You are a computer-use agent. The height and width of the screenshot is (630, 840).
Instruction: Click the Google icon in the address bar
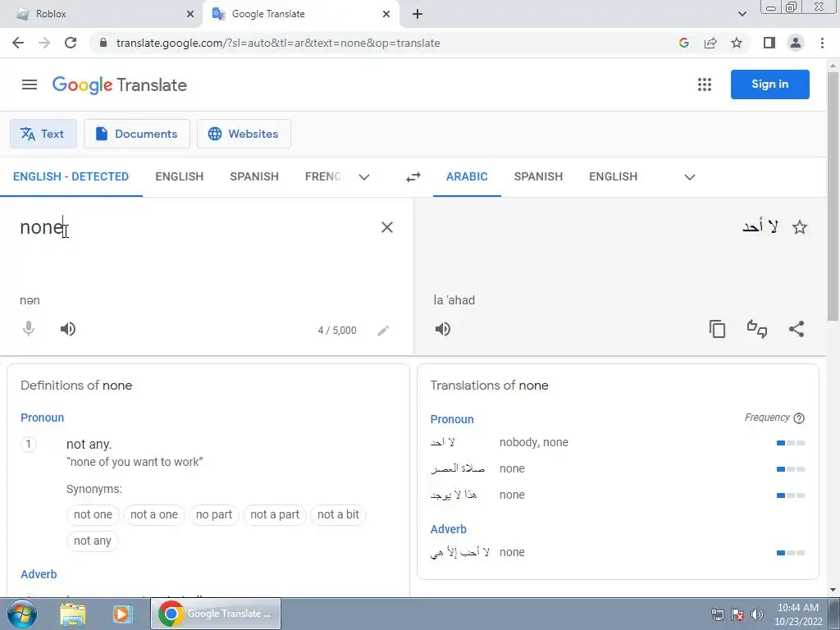click(x=683, y=43)
